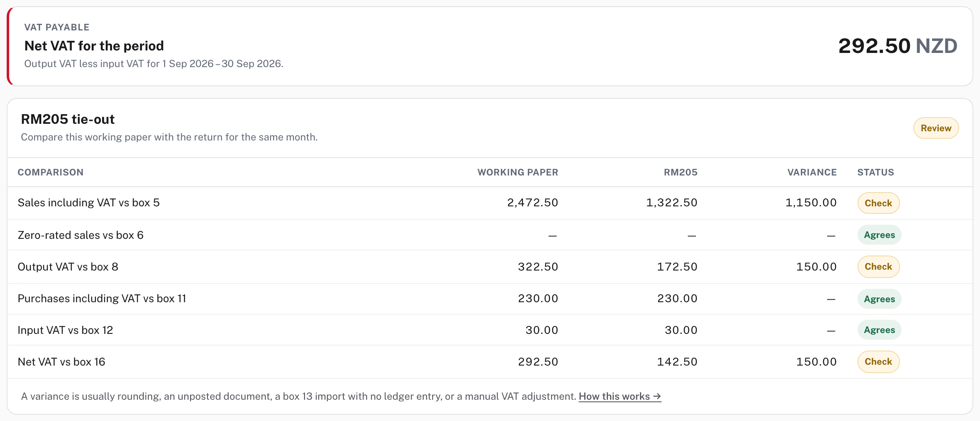Select Input VAT vs box 12 label
980x421 pixels.
pyautogui.click(x=65, y=330)
